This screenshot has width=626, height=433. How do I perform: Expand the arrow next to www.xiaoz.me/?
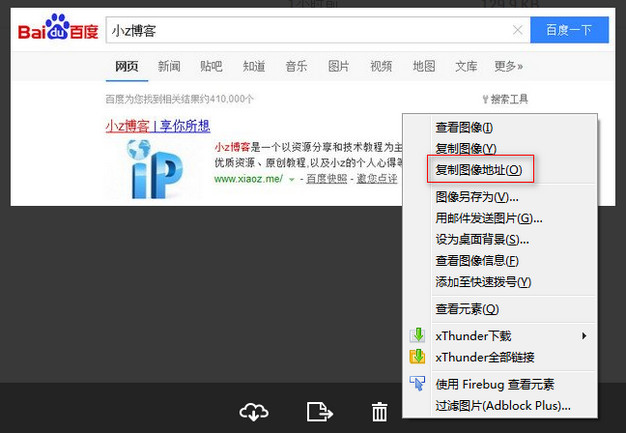point(292,179)
